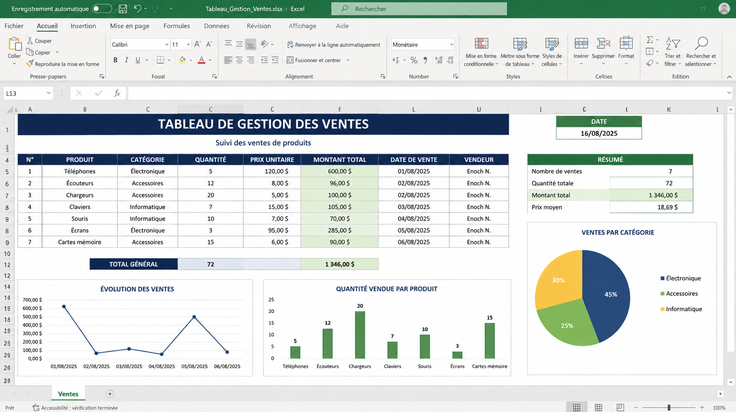The image size is (736, 412).
Task: Open the Name Box L13 dropdown
Action: (48, 93)
